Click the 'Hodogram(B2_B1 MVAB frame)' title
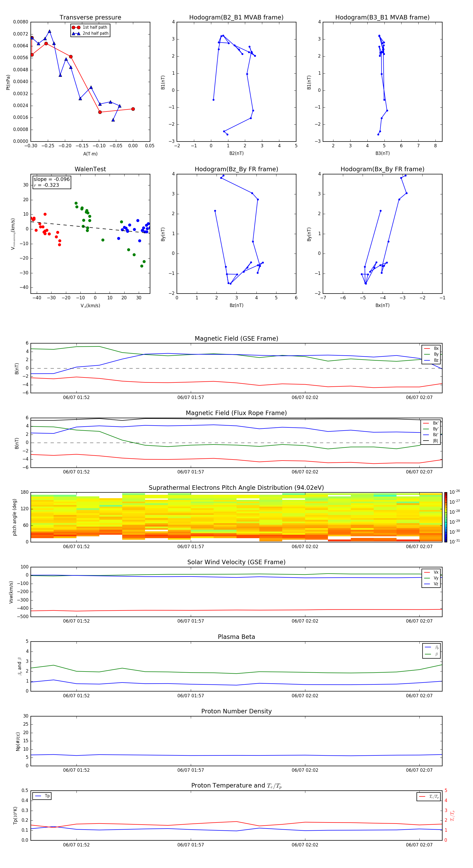Viewport: 473px width, 868px height. coord(236,18)
